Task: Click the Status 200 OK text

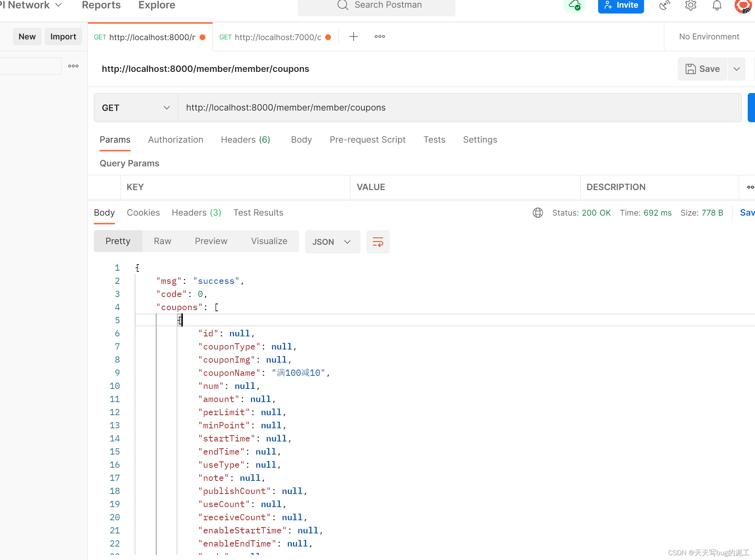Action: (581, 213)
